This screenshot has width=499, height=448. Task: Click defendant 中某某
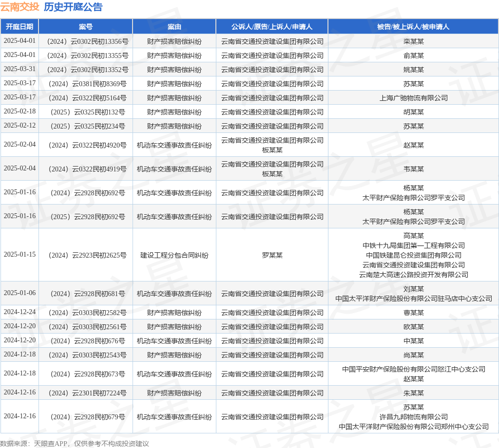pos(413,341)
